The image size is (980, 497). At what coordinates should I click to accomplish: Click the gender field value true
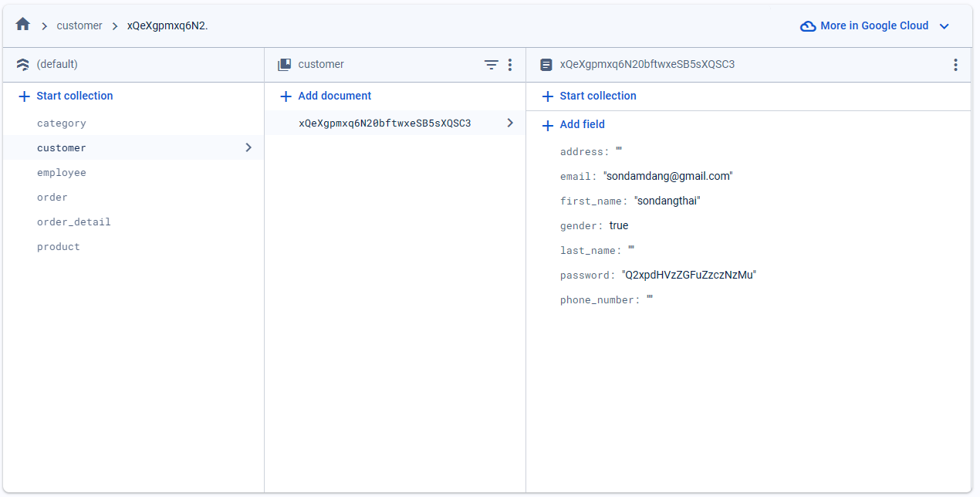[x=619, y=226]
